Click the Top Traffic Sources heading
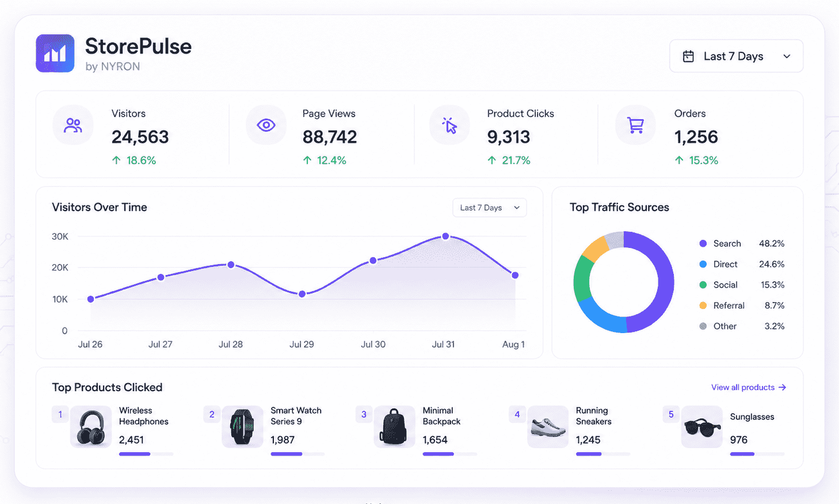Viewport: 839px width, 504px height. pyautogui.click(x=619, y=207)
